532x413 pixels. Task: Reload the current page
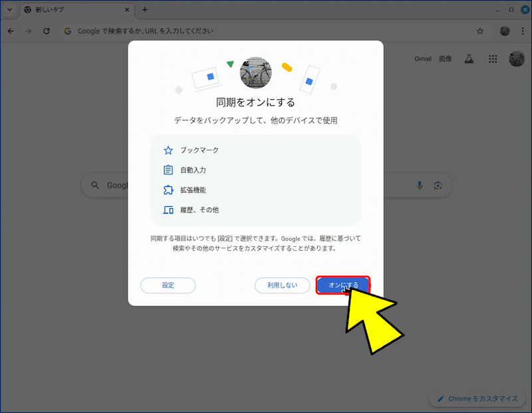click(47, 31)
